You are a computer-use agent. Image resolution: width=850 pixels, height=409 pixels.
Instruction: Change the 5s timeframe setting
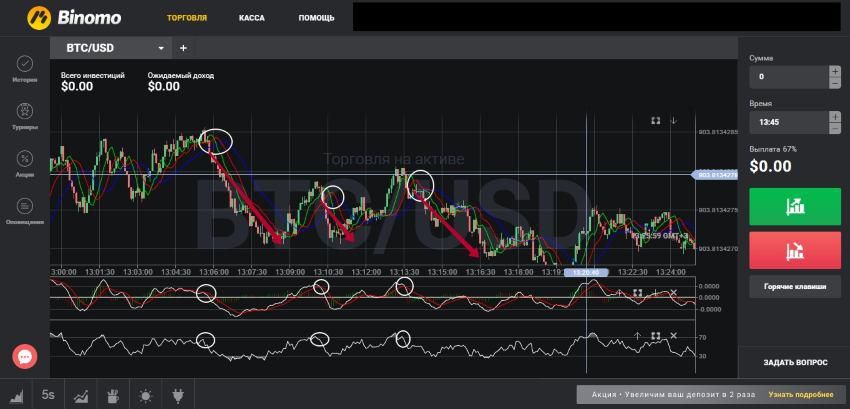(48, 395)
